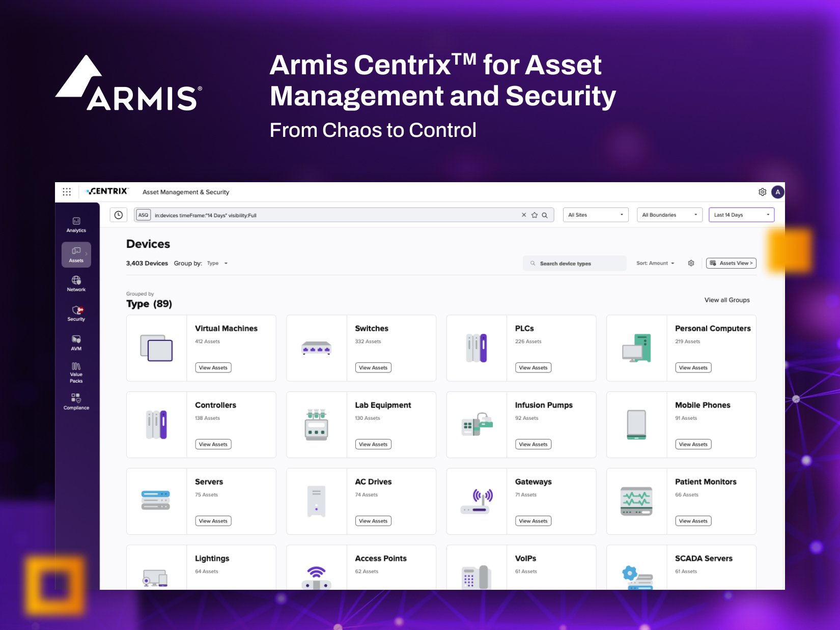The height and width of the screenshot is (630, 840).
Task: View Assets for Patient Monitors
Action: (693, 521)
